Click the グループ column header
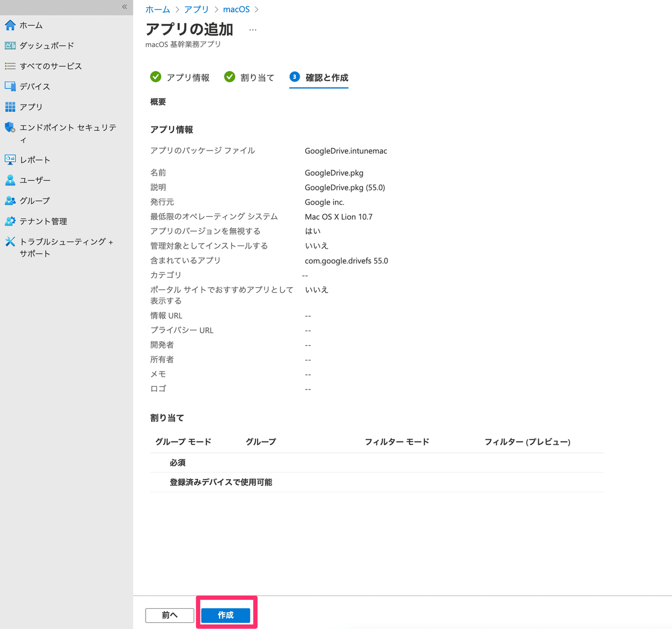The image size is (672, 629). pos(261,442)
